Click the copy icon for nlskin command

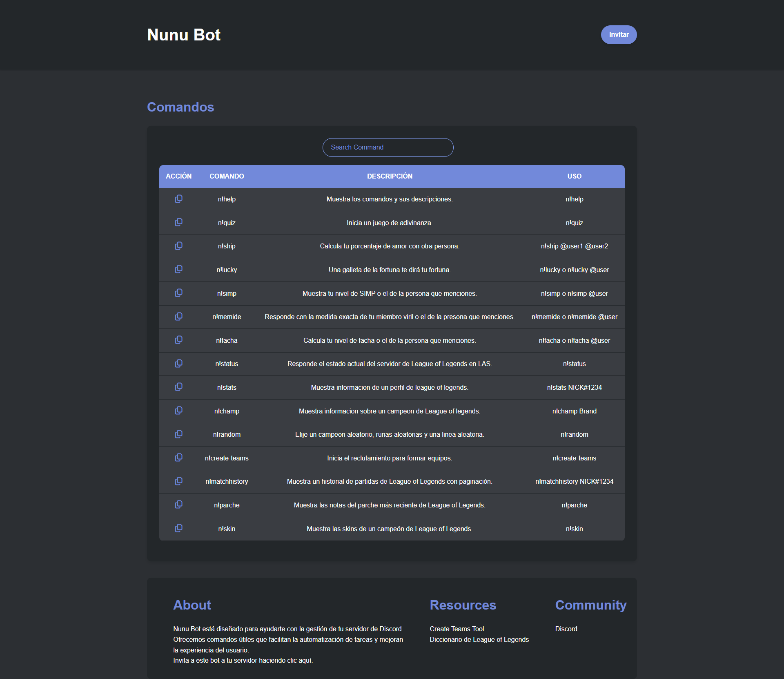click(177, 528)
